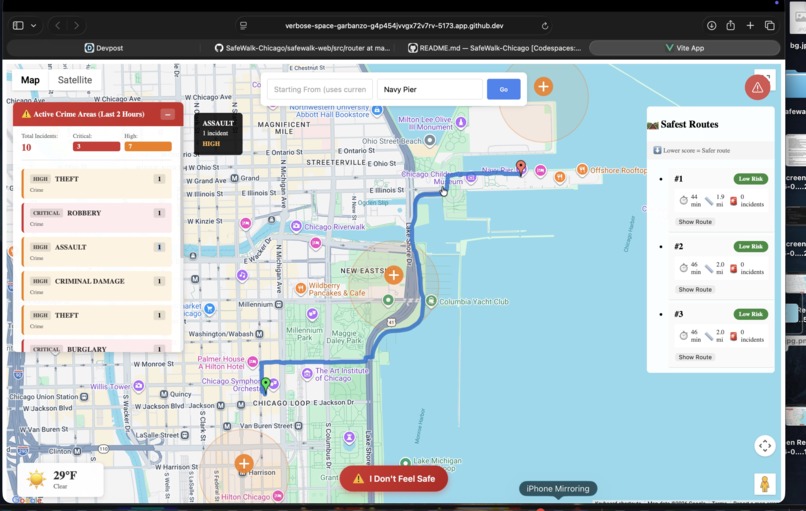Select the HIGH CRIMINAL DAMAGE incident row
The height and width of the screenshot is (511, 806).
(97, 285)
